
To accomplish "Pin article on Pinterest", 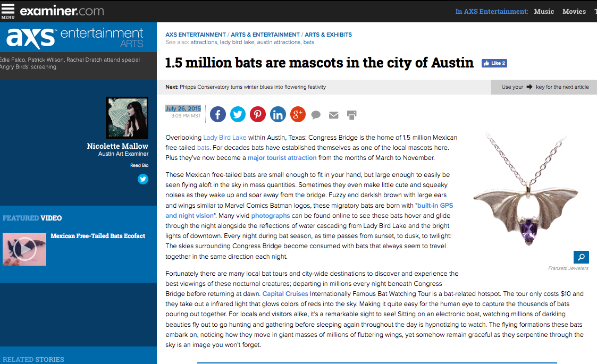I will [258, 114].
